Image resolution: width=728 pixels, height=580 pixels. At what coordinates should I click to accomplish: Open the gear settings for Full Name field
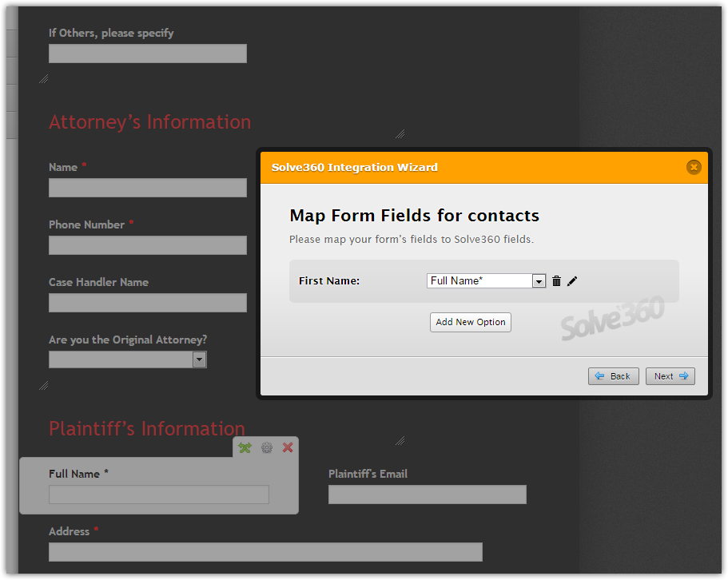click(x=267, y=448)
